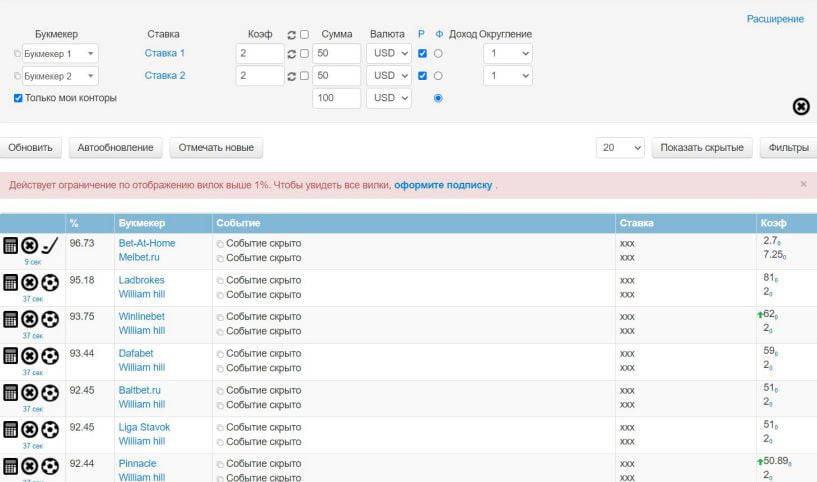Click hockey stick icon in 96.73 row

click(x=50, y=245)
